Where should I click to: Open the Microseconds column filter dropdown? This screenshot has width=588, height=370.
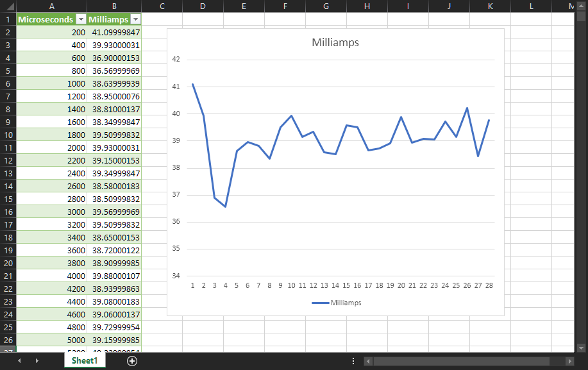pyautogui.click(x=81, y=19)
